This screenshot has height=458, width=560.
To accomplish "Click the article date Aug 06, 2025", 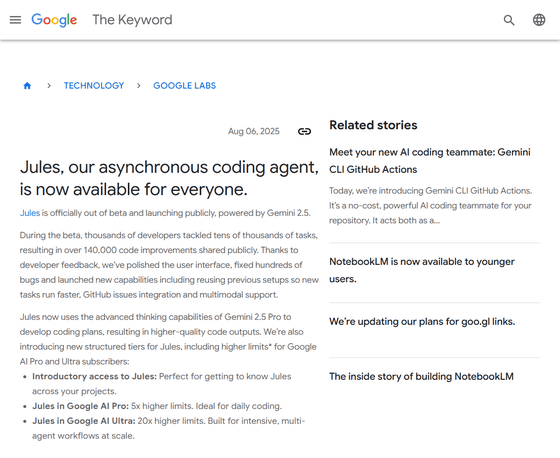I will tap(254, 131).
